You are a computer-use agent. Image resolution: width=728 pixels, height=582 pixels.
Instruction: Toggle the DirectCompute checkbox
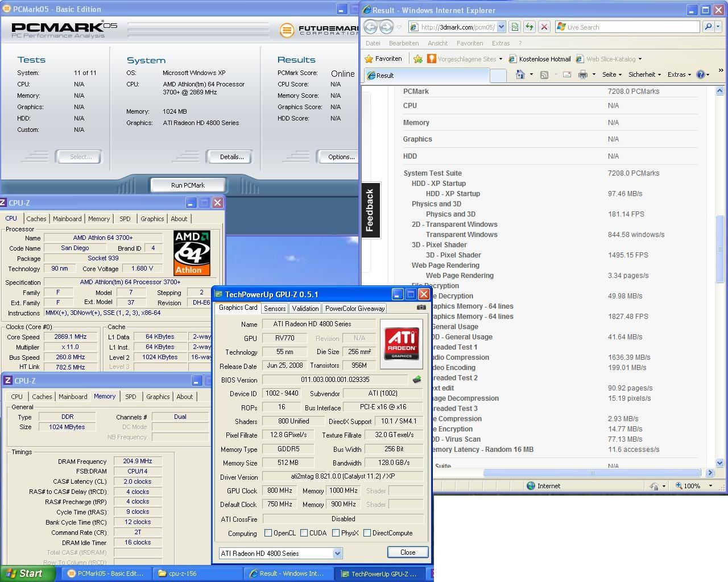tap(367, 533)
